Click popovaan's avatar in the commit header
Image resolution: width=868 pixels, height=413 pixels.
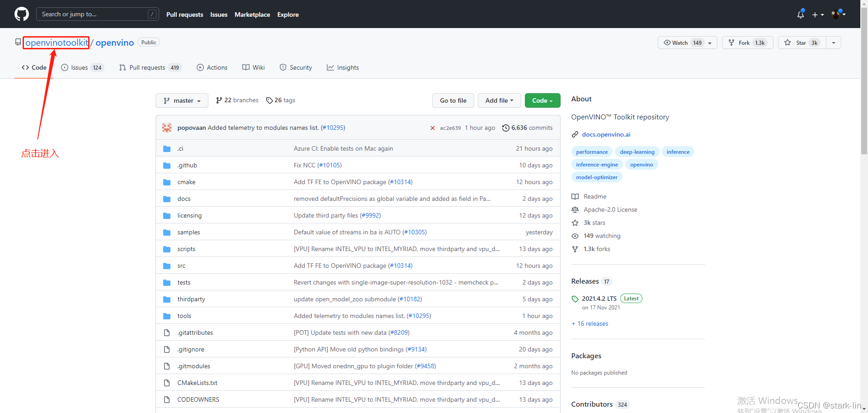pos(167,128)
